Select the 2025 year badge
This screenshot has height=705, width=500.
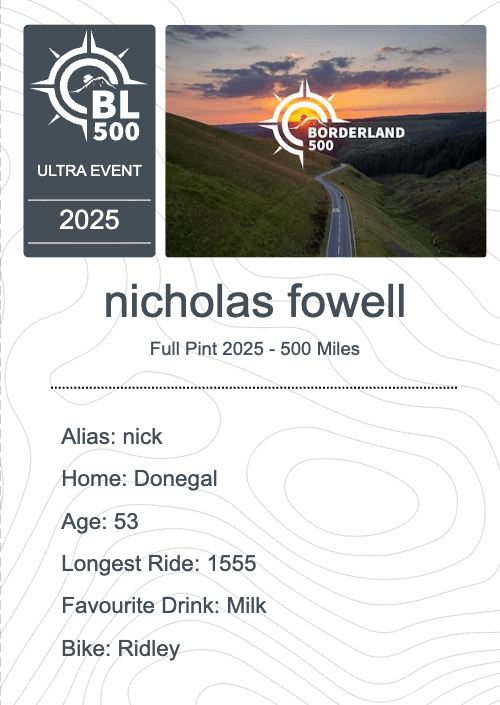89,220
